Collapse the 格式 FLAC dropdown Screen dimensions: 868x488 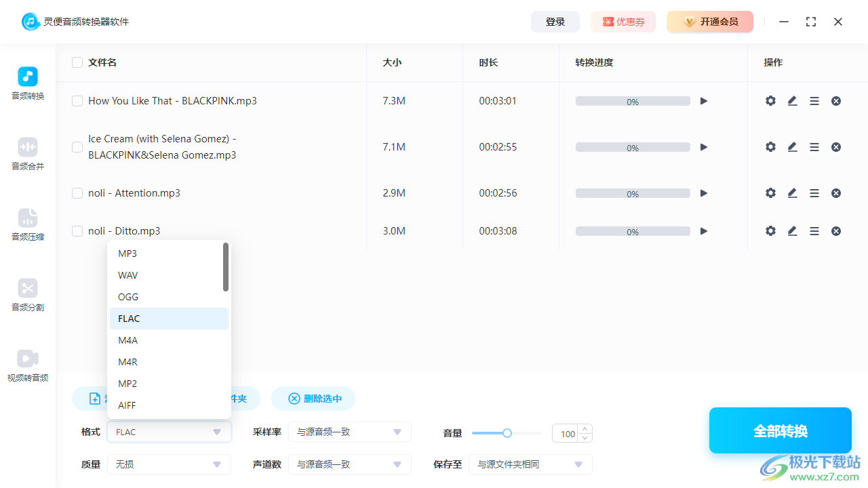pyautogui.click(x=169, y=432)
